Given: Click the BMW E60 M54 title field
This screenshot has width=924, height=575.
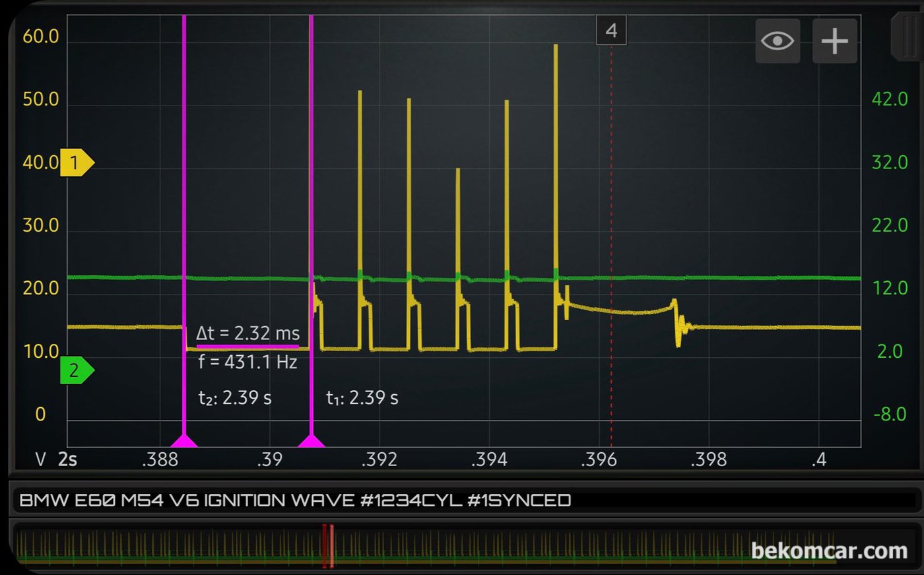Looking at the screenshot, I should coord(295,500).
